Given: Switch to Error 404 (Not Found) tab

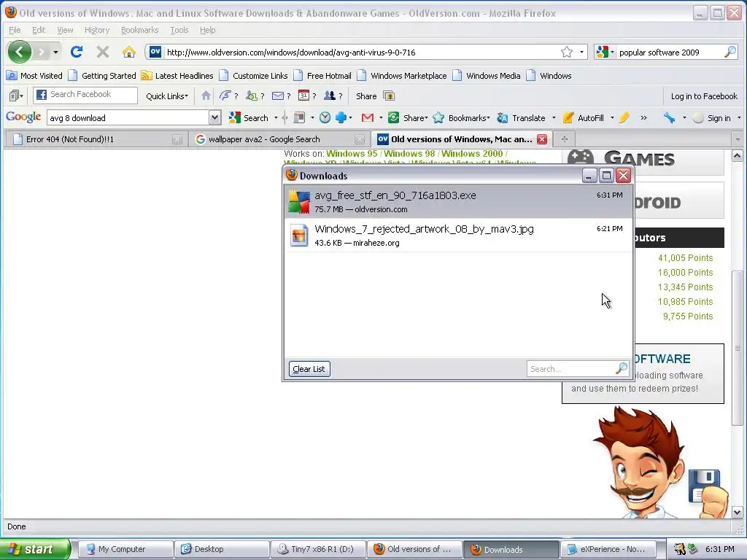Looking at the screenshot, I should 96,139.
